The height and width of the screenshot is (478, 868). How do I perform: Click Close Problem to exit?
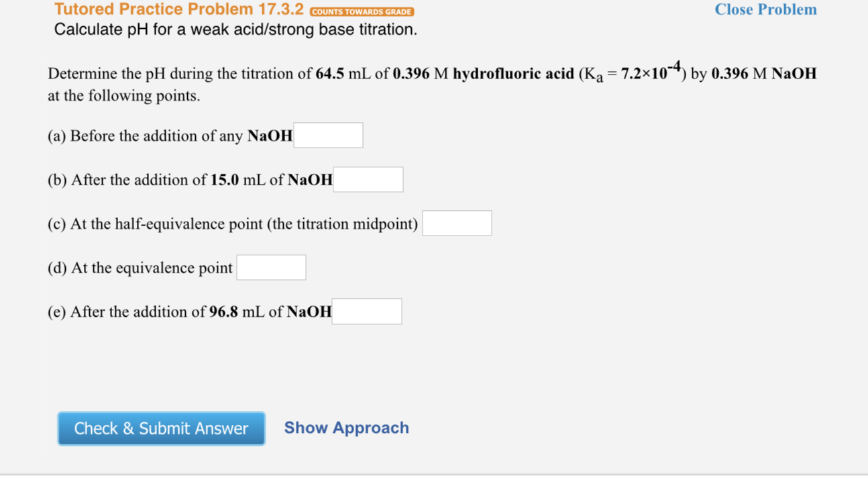[765, 9]
